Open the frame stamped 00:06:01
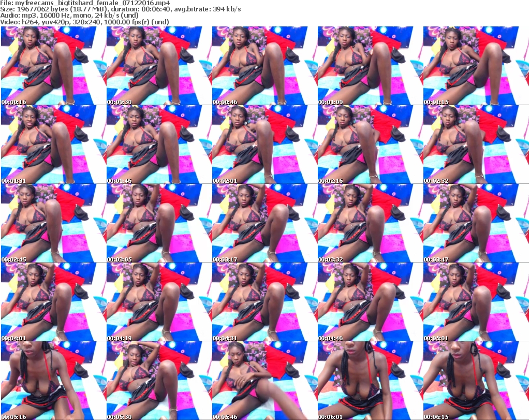 pyautogui.click(x=370, y=381)
